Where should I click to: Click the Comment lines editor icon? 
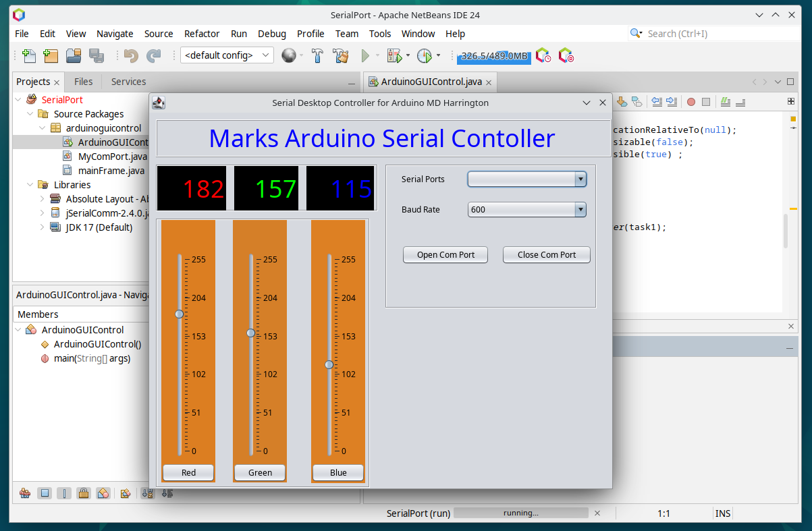(726, 102)
